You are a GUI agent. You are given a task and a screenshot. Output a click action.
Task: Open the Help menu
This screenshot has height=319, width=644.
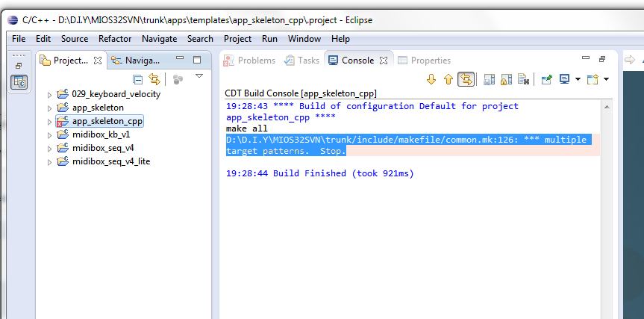[340, 39]
